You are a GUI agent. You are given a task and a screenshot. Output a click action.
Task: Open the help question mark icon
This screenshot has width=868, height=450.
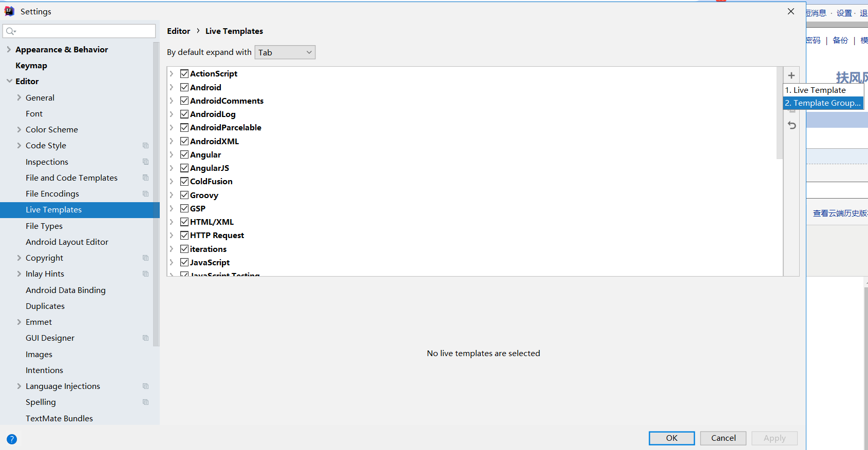12,439
